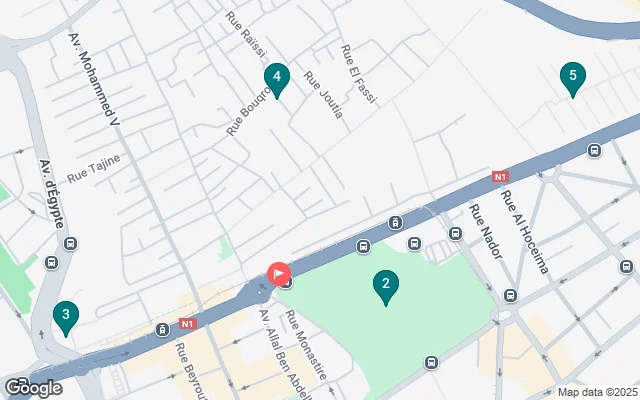640x400 pixels.
Task: Click the N1 road shield near Rue Al Hoceima
Action: point(500,177)
